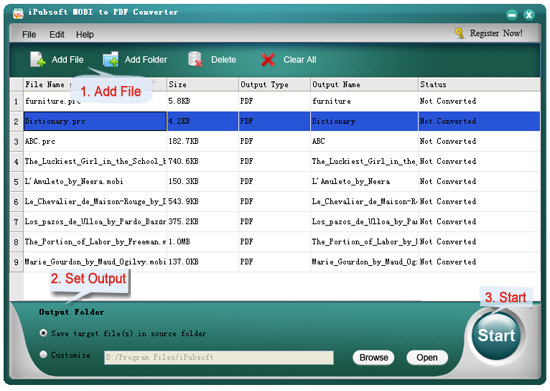This screenshot has width=550, height=391.
Task: Click the output folder path field
Action: coord(219,357)
